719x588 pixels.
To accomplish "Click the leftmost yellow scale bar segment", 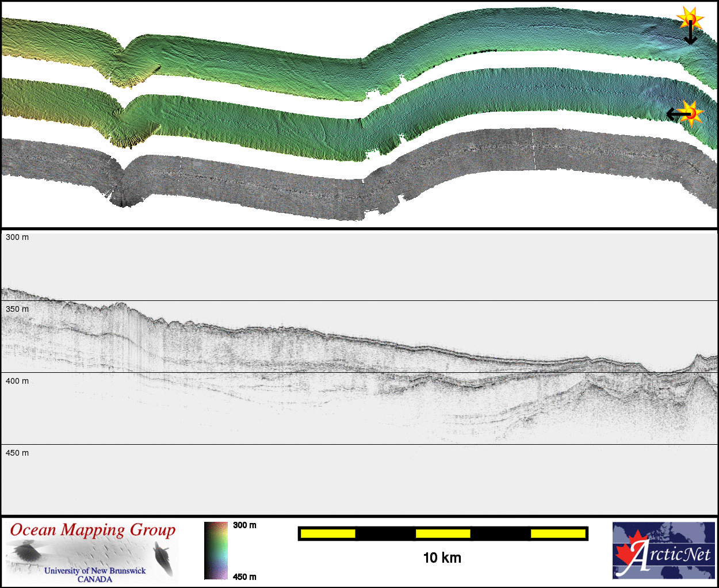I will [x=328, y=534].
